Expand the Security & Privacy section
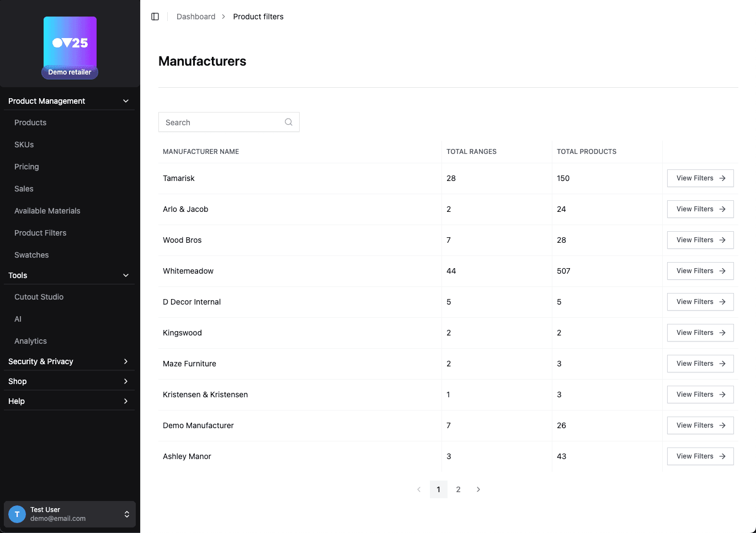This screenshot has height=533, width=756. (125, 361)
